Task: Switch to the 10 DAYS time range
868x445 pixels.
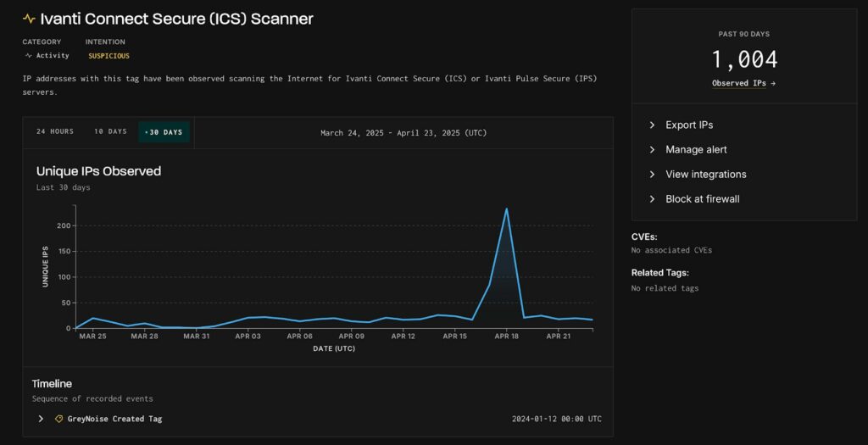Action: point(110,132)
